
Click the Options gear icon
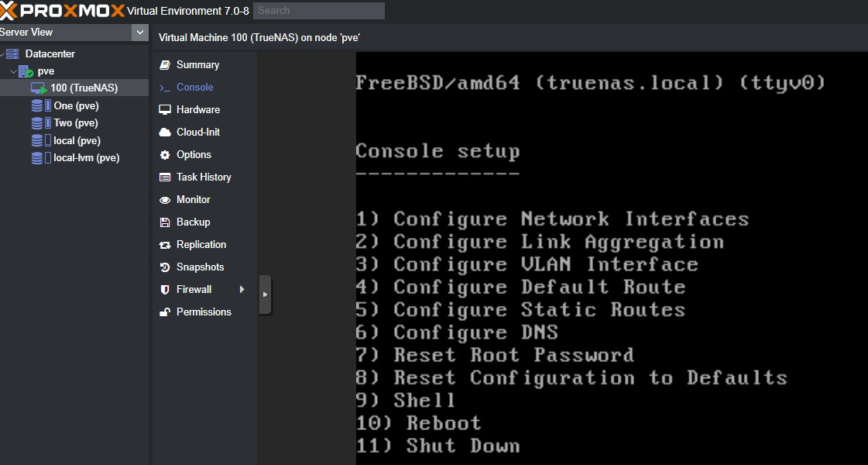pyautogui.click(x=164, y=155)
